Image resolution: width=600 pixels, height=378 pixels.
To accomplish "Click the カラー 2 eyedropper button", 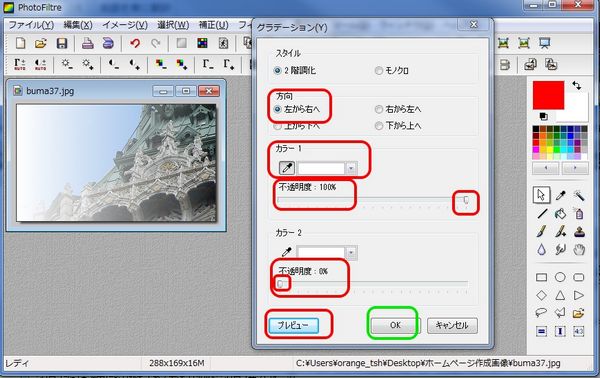I will (x=287, y=252).
